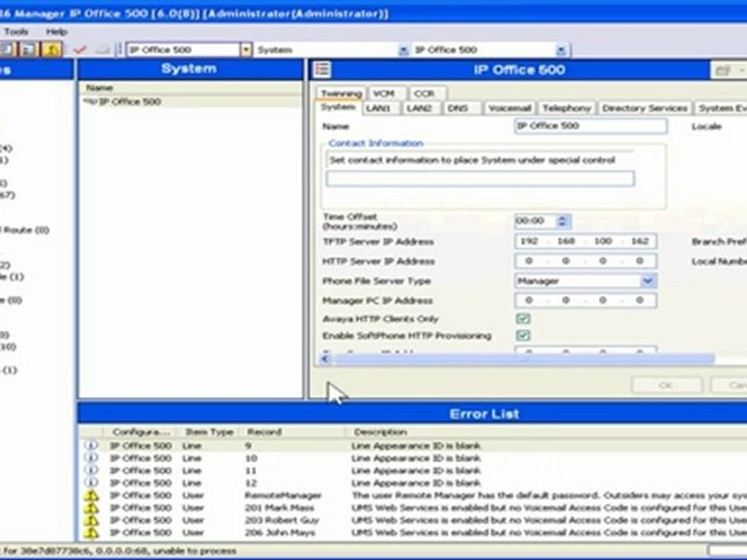Click the OK button
Viewport: 747px width, 560px height.
click(666, 385)
